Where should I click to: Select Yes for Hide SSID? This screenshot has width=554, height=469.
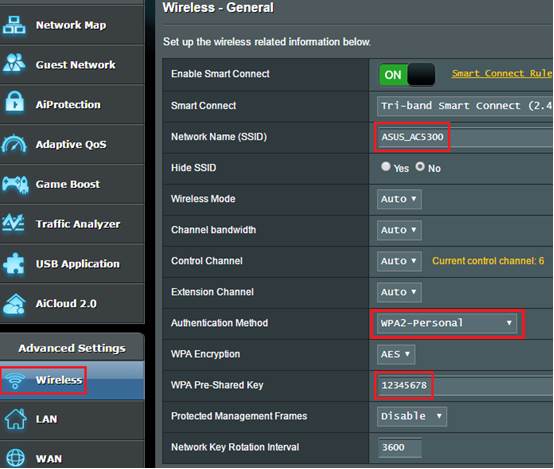(386, 166)
